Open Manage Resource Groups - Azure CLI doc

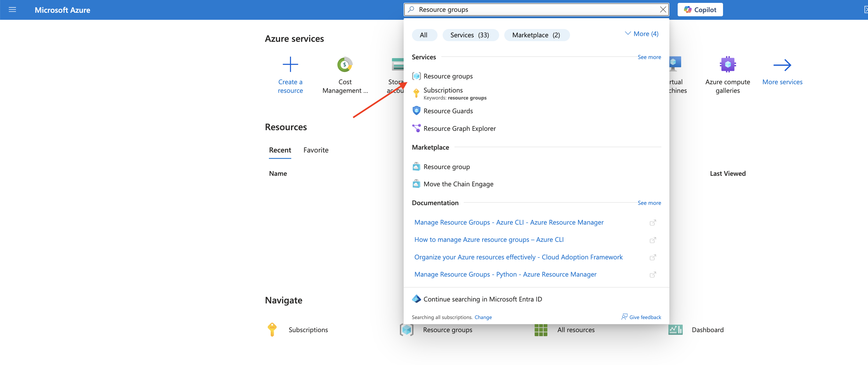pos(508,222)
